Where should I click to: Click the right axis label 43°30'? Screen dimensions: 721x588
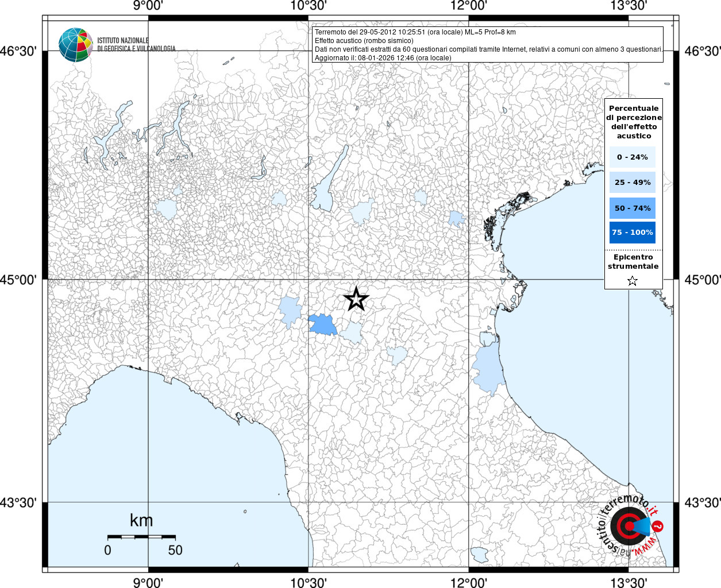click(703, 503)
